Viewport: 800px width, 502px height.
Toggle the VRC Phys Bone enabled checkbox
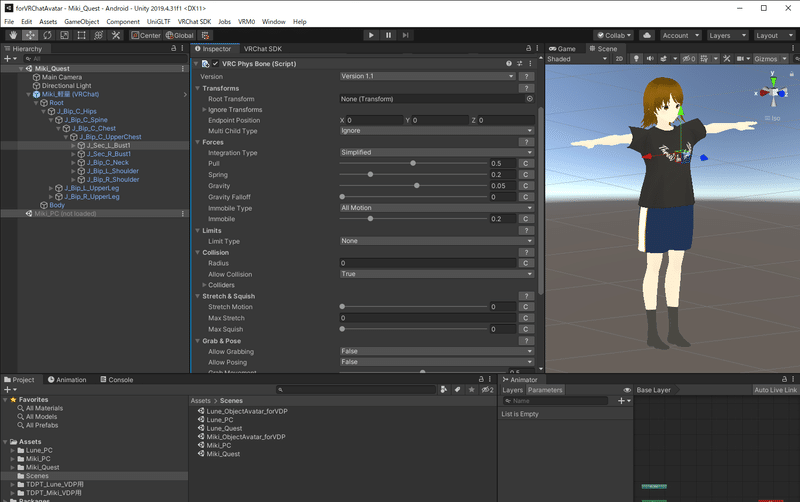[216, 64]
